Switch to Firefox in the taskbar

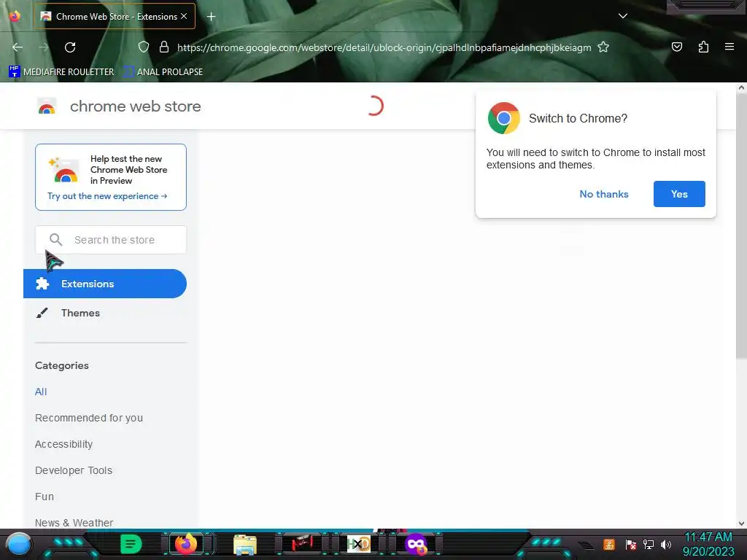pyautogui.click(x=186, y=544)
